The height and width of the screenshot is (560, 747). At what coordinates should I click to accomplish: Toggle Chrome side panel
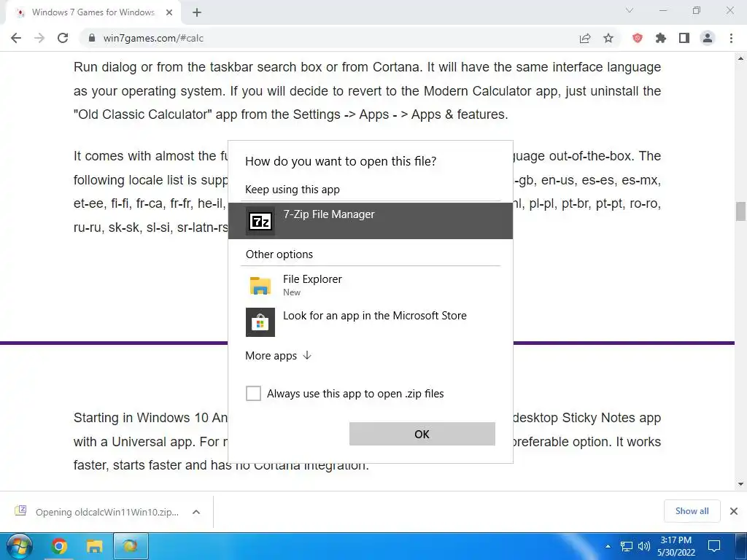pos(684,38)
